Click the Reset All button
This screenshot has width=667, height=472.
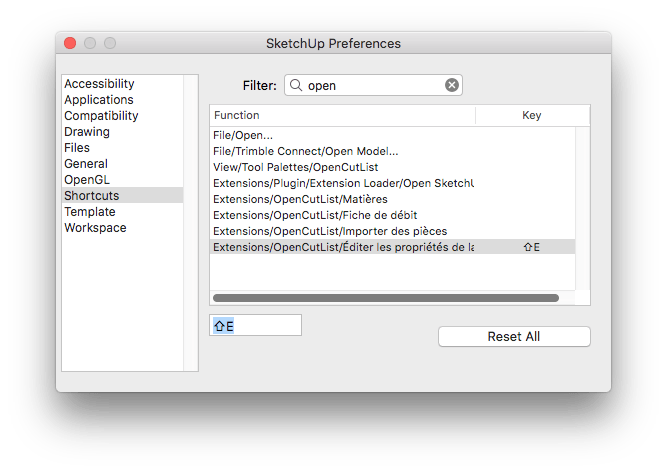point(514,337)
